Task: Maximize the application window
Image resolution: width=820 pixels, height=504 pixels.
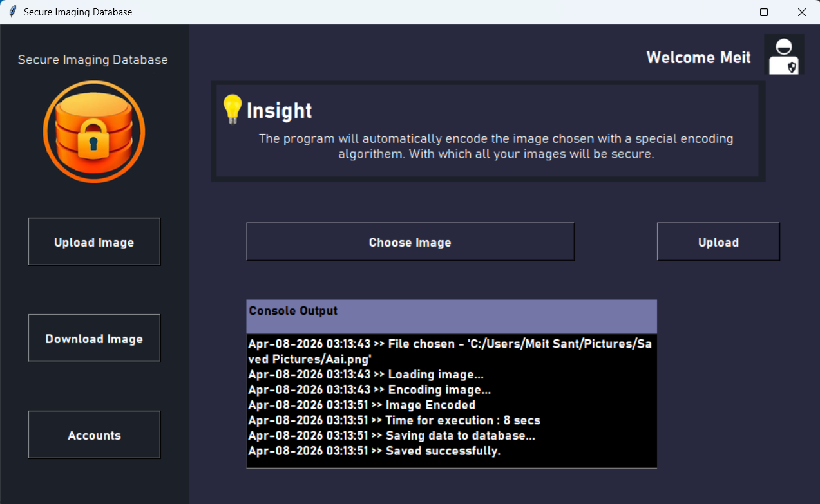Action: (x=764, y=12)
